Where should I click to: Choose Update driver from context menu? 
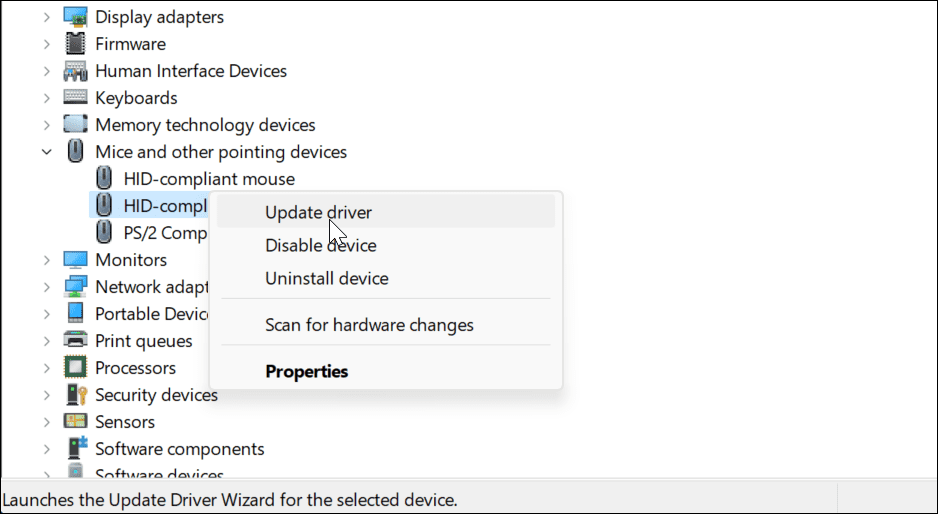(318, 212)
